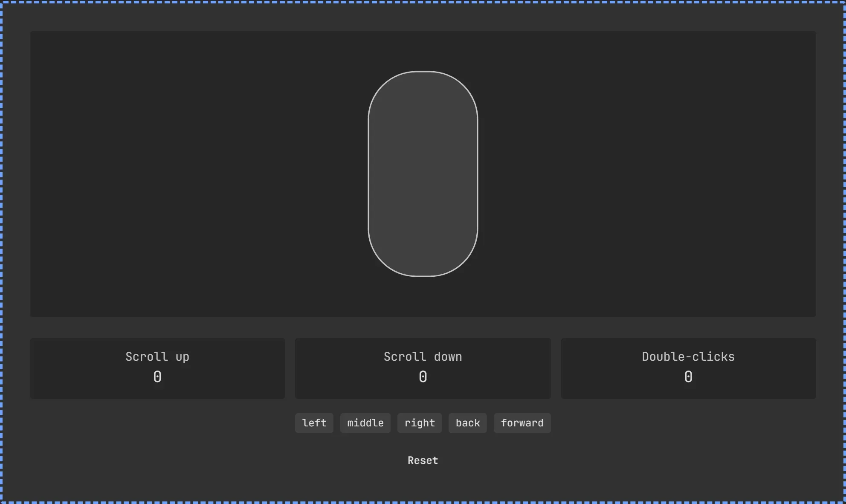The width and height of the screenshot is (846, 504).
Task: Click the Double-clicks counter card
Action: [689, 368]
